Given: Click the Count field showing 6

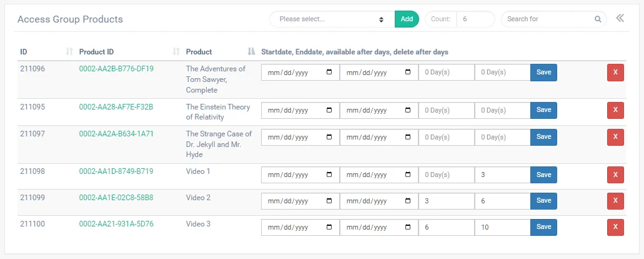Looking at the screenshot, I should point(475,19).
